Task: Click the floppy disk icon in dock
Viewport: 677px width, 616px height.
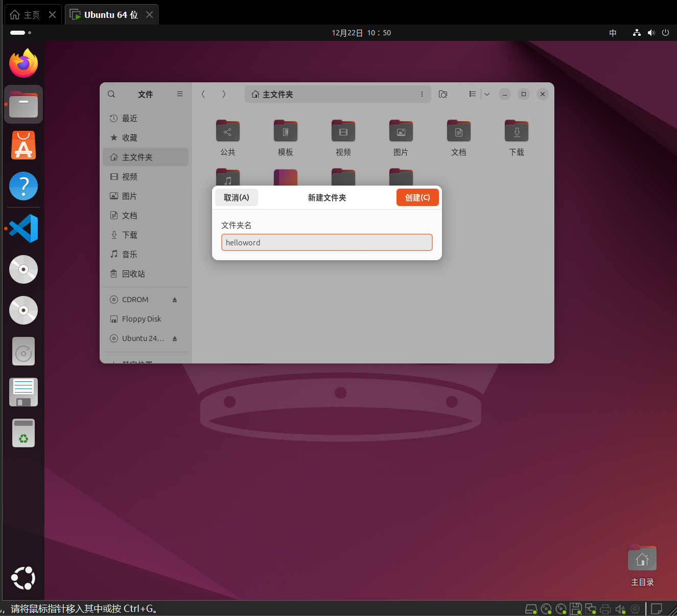Action: (x=24, y=392)
